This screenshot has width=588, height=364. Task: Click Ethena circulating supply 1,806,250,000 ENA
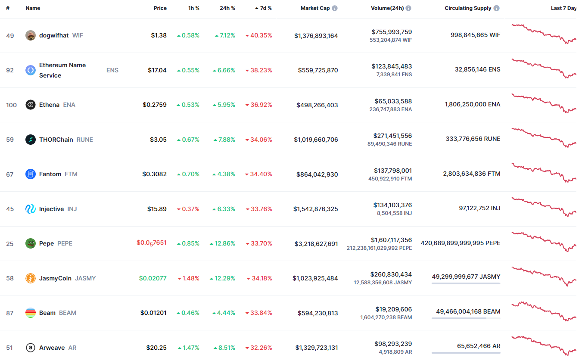[473, 104]
